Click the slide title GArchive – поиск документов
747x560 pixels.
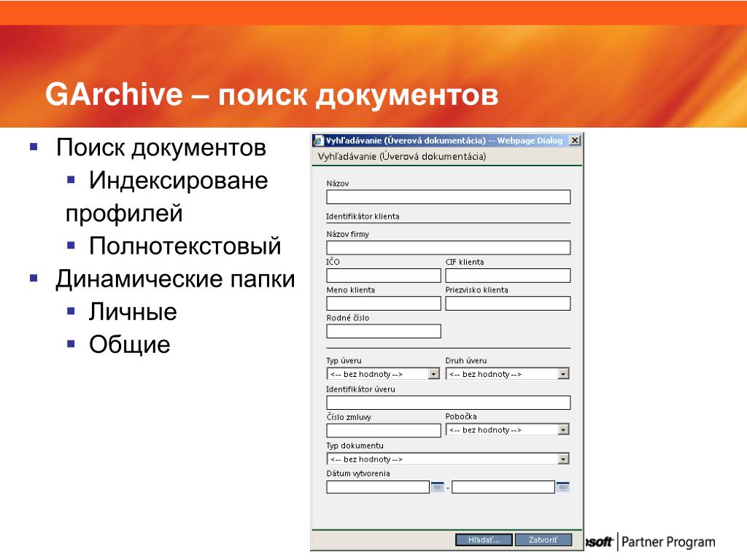click(271, 94)
